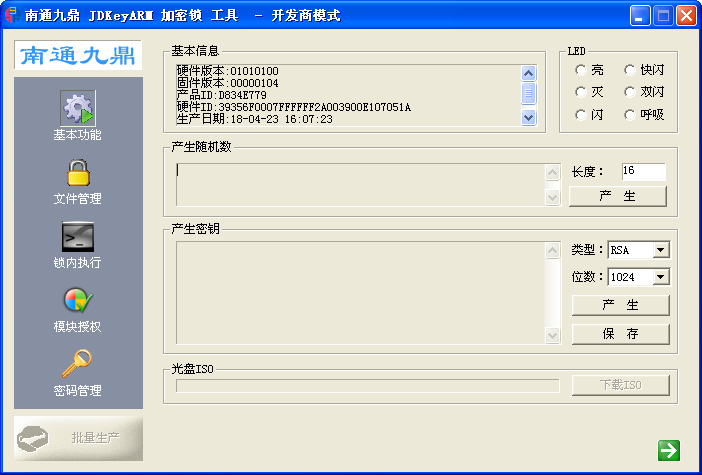Image resolution: width=702 pixels, height=475 pixels.
Task: Click the green arrow icon at bottom right
Action: (669, 450)
